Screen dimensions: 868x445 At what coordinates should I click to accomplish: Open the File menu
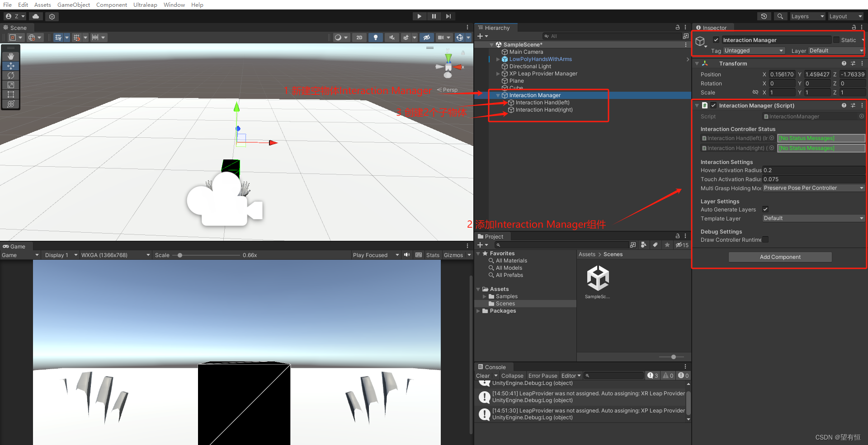coord(7,5)
